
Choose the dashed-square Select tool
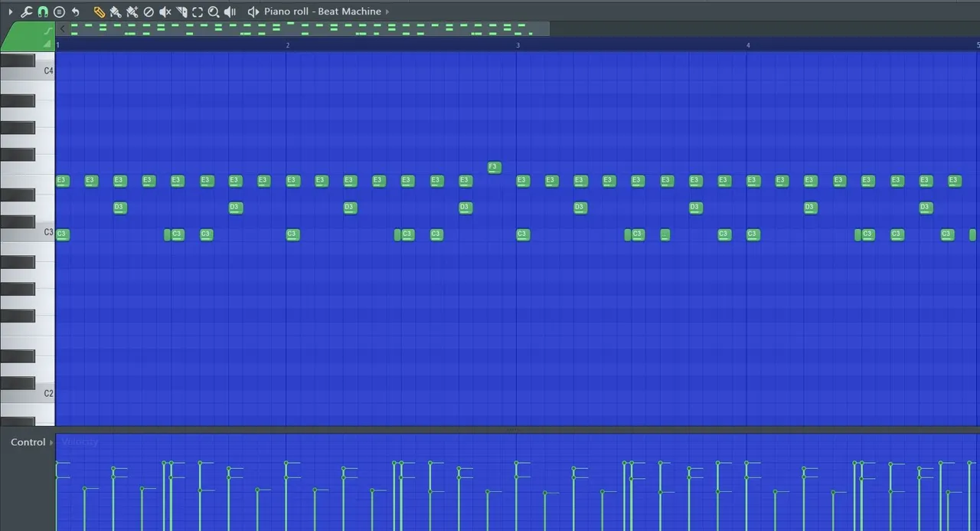pyautogui.click(x=198, y=11)
